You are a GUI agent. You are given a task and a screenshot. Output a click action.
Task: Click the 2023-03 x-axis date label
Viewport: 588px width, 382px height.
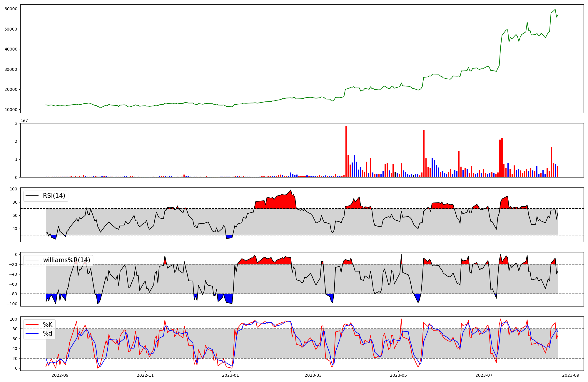coord(313,375)
